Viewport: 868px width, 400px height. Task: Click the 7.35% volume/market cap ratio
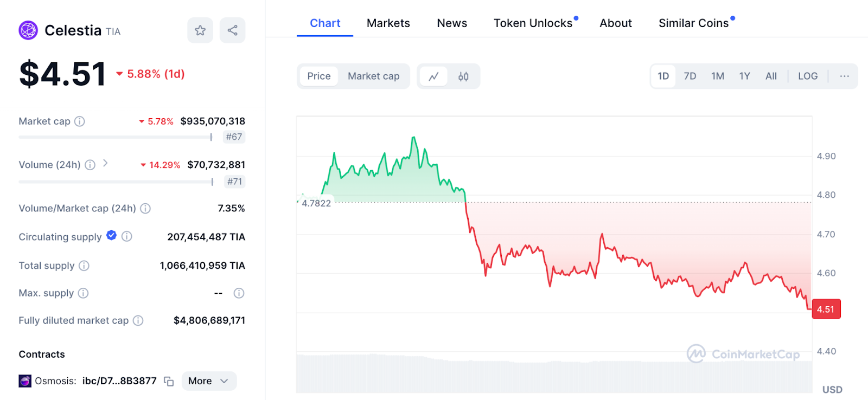click(231, 209)
